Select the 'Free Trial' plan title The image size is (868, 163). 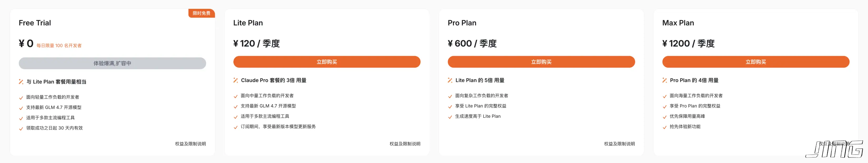[x=35, y=23]
